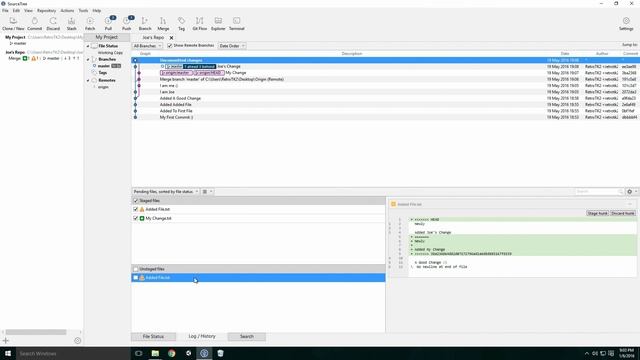Switch to the My Project tab
This screenshot has height=360, width=640.
pos(107,37)
